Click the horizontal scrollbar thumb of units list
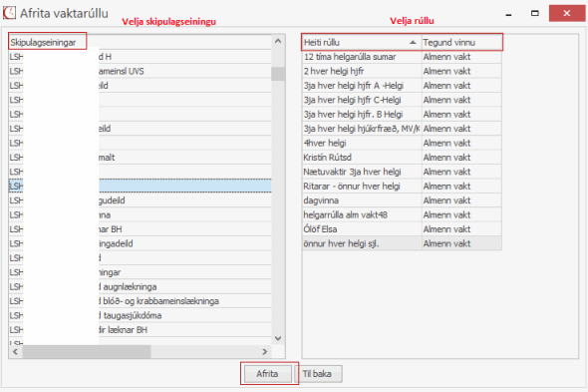This screenshot has height=392, width=588. 87,352
